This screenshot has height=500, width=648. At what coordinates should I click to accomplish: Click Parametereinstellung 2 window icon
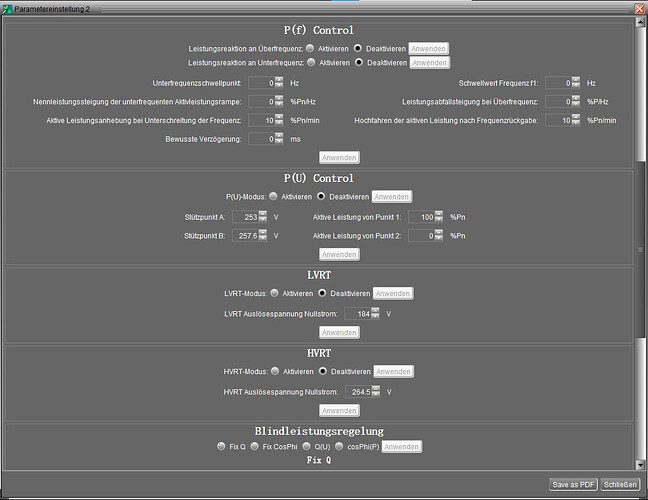7,9
